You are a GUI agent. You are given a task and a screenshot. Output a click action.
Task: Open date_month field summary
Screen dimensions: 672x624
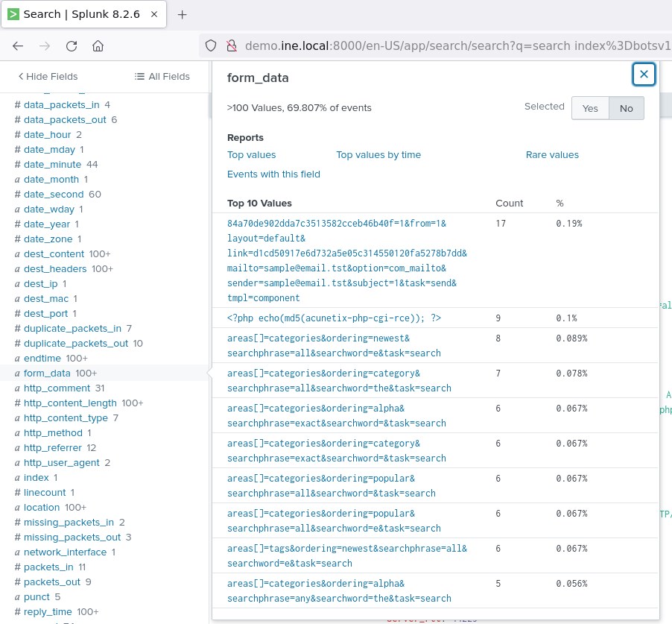pyautogui.click(x=51, y=179)
